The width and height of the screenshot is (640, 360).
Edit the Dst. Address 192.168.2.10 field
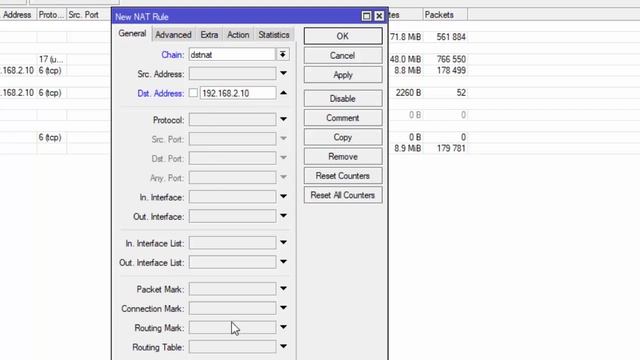pos(238,93)
